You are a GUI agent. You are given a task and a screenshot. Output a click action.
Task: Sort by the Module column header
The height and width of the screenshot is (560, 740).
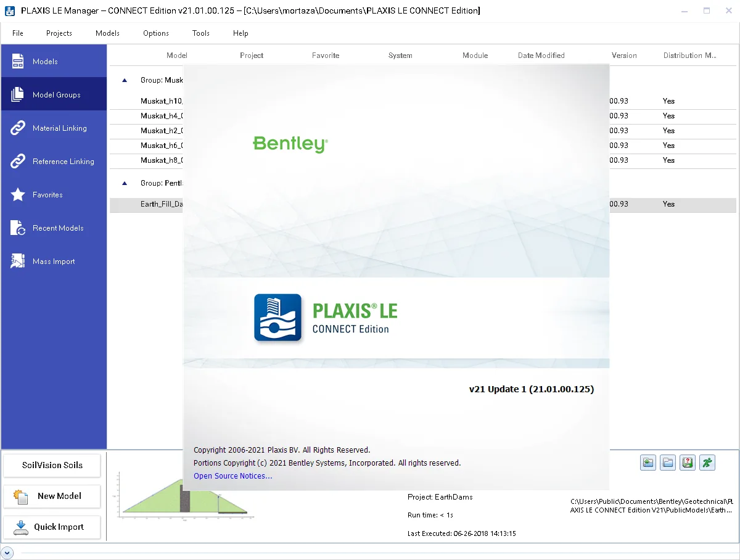click(475, 56)
